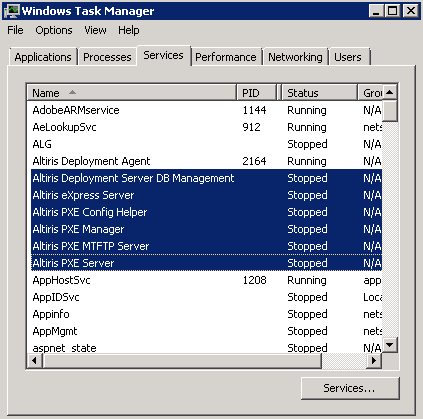Screen dimensions: 423x419
Task: Sort by the Group column header
Action: coord(370,93)
